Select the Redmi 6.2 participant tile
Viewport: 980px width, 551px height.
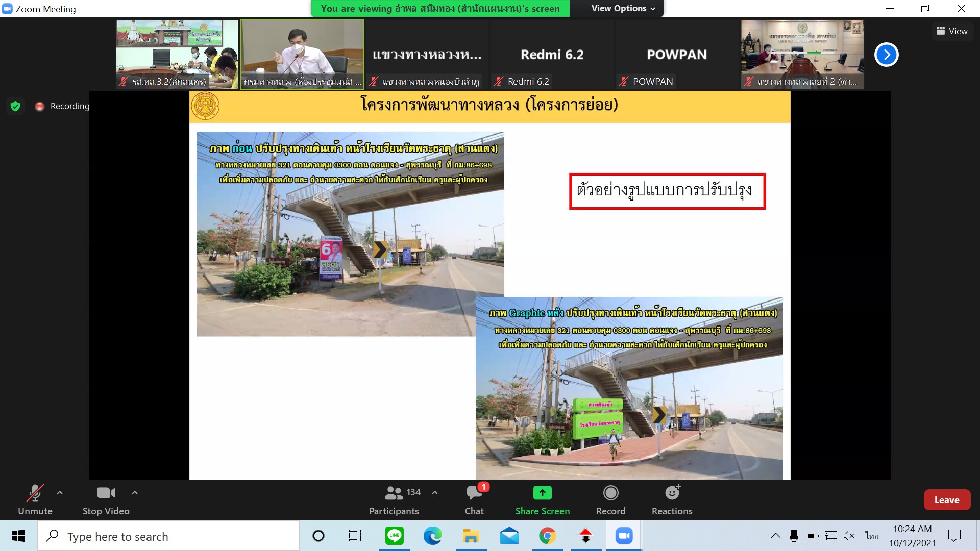tap(552, 55)
